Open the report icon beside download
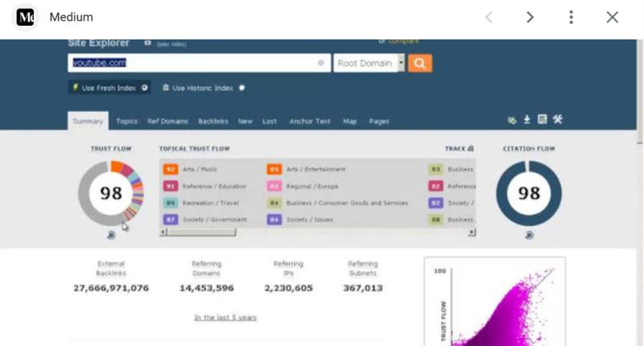The image size is (644, 346). (x=542, y=119)
